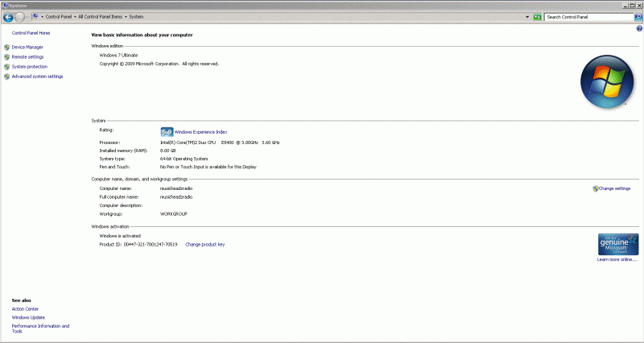The height and width of the screenshot is (343, 644).
Task: Open System protection link
Action: pyautogui.click(x=30, y=67)
